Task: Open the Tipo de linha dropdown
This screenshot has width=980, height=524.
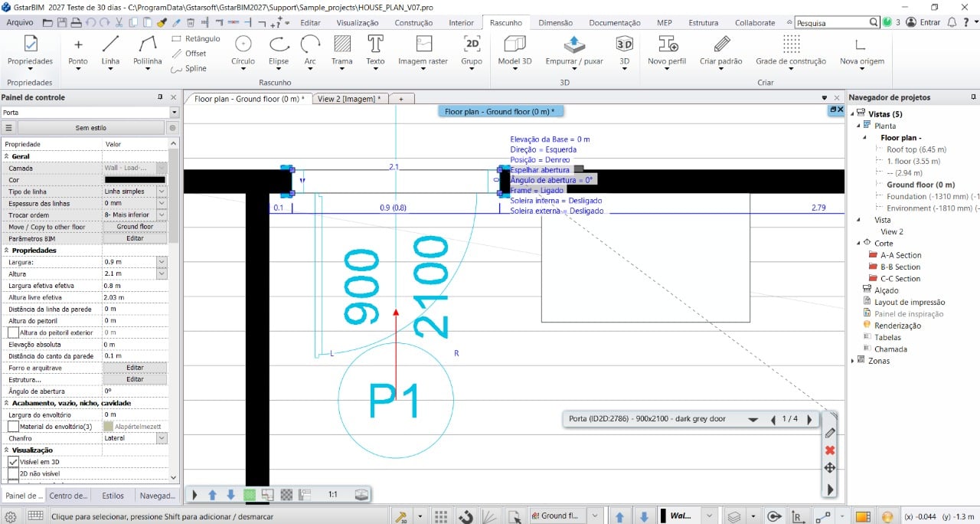Action: (161, 191)
